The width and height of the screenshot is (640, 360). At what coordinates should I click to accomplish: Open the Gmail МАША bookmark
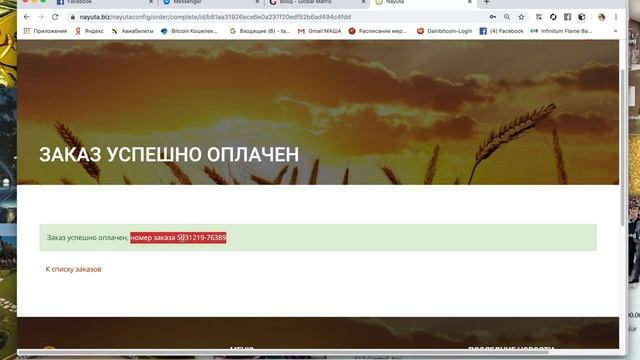(320, 31)
